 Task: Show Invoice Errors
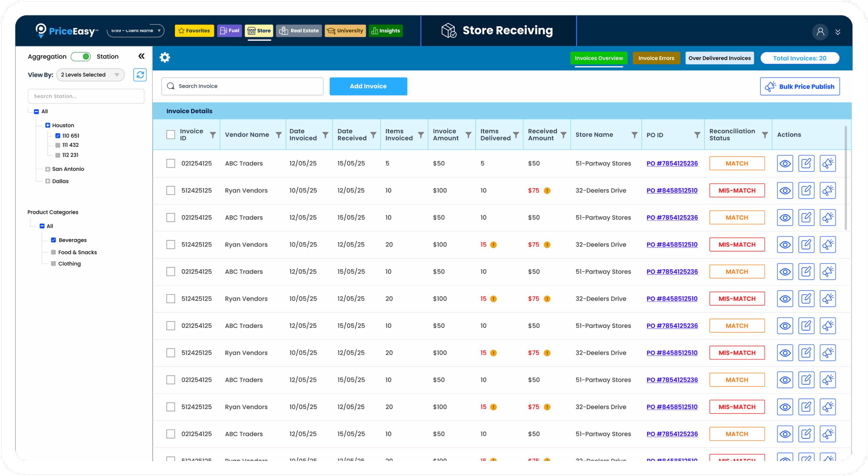click(656, 58)
